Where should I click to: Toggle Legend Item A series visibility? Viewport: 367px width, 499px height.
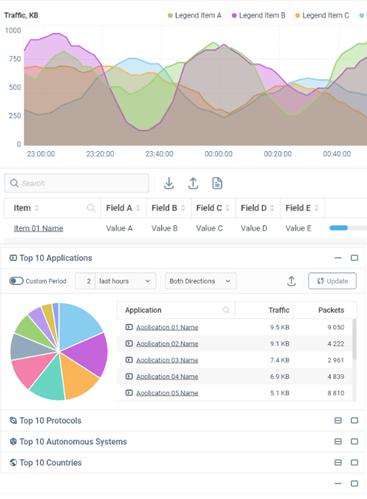pos(194,15)
